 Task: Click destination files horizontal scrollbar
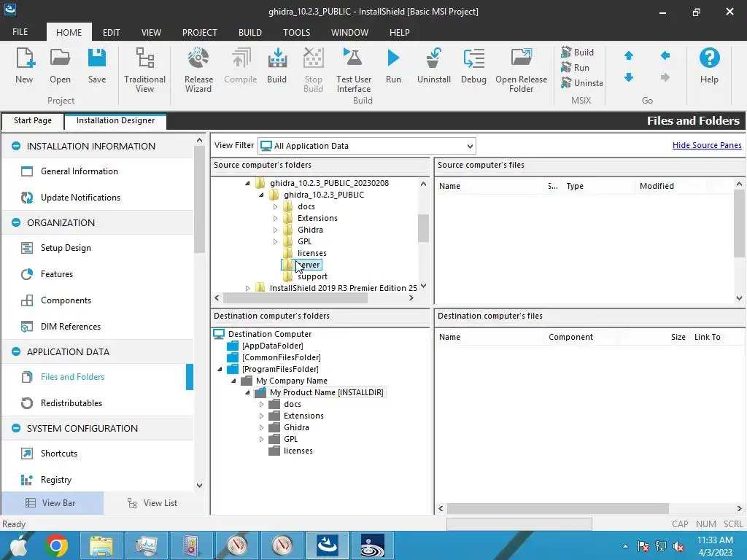coord(558,508)
